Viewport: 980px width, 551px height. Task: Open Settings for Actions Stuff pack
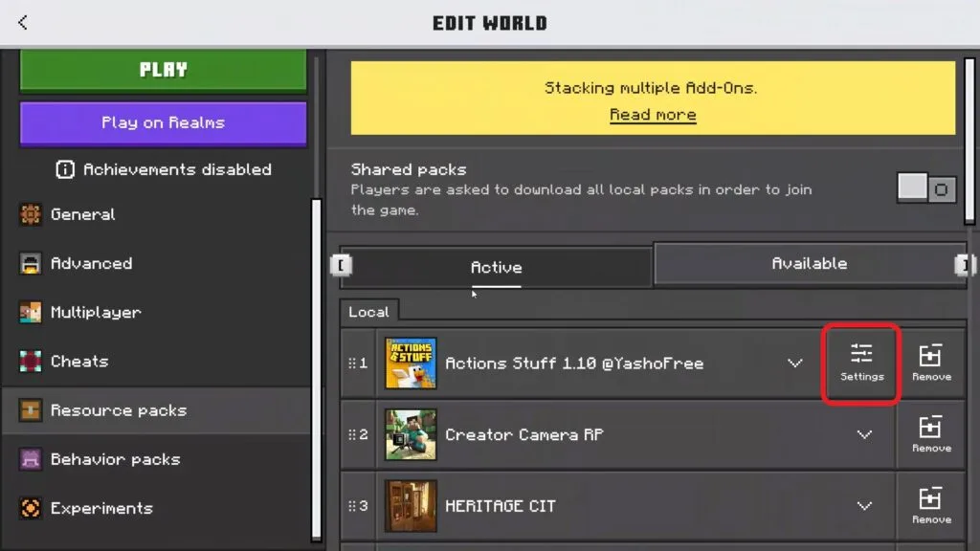coord(861,364)
